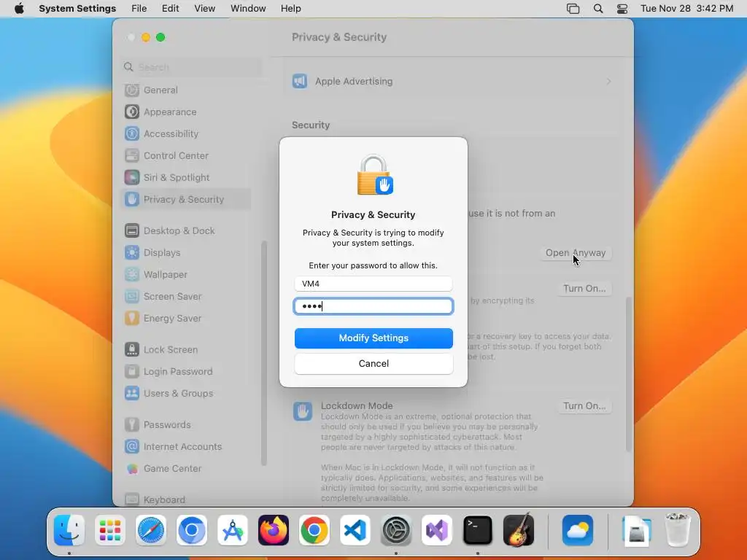Open Launchpad from the Dock
This screenshot has height=560, width=747.
pyautogui.click(x=110, y=530)
